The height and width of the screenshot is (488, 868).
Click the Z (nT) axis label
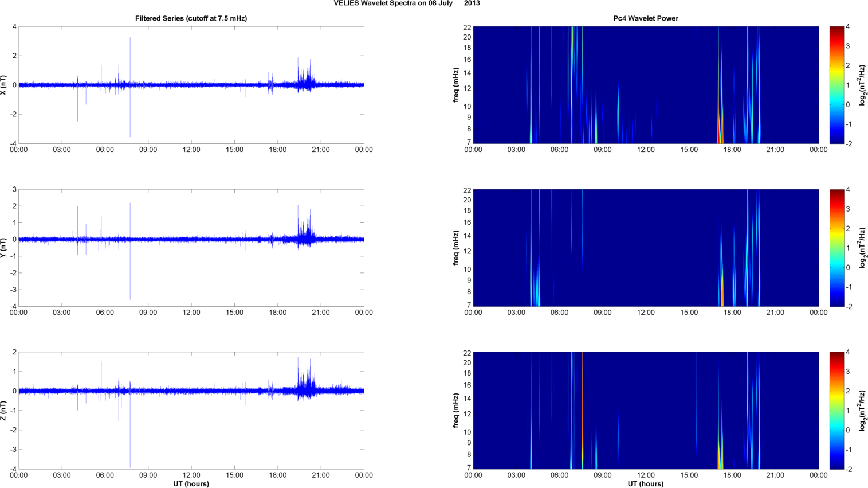[5, 411]
